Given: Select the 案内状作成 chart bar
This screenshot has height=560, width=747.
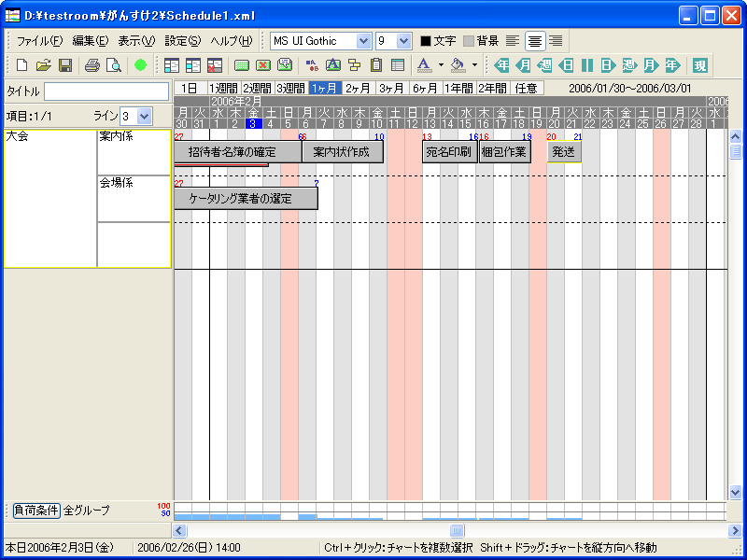Looking at the screenshot, I should [343, 152].
